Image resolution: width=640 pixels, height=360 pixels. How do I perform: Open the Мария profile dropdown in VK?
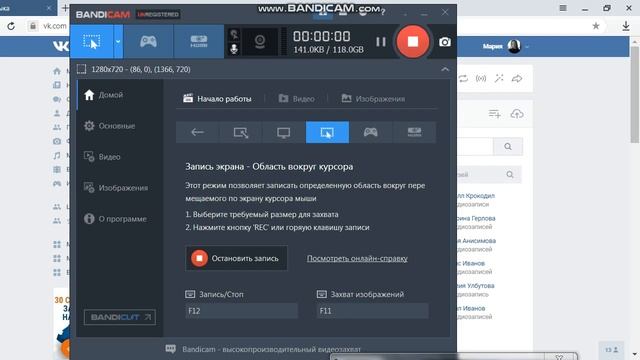pyautogui.click(x=506, y=47)
